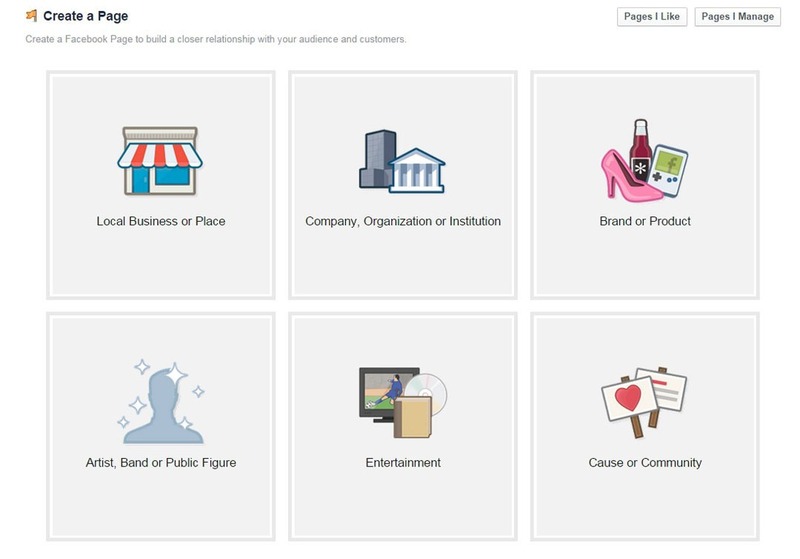Screen dimensions: 800x559
Task: Select Artist, Band or Public Figure label
Action: coord(160,463)
